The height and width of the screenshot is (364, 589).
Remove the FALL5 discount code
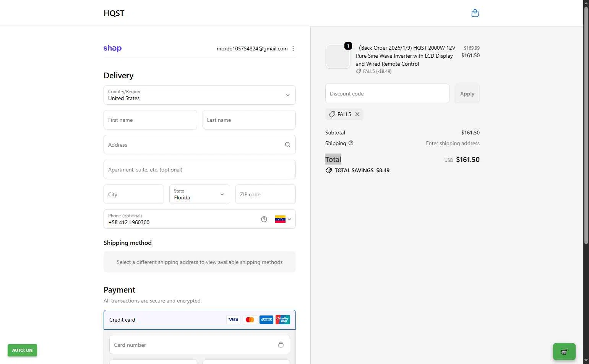tap(357, 114)
